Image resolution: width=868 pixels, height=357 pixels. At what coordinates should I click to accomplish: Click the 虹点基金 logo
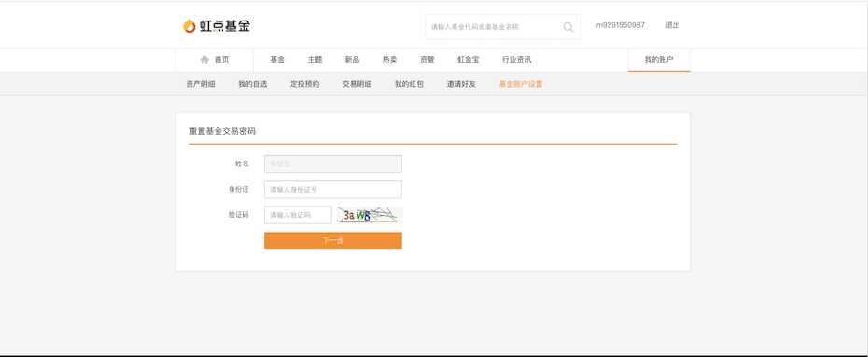click(217, 25)
